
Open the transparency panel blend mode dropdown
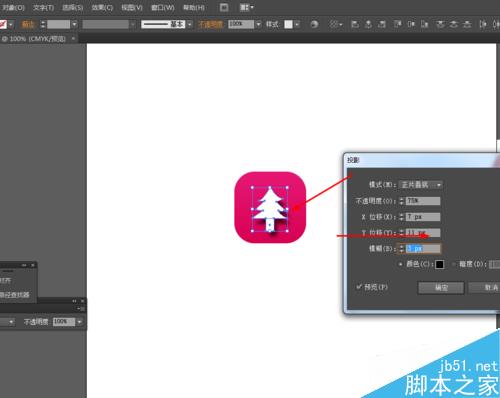pyautogui.click(x=7, y=322)
